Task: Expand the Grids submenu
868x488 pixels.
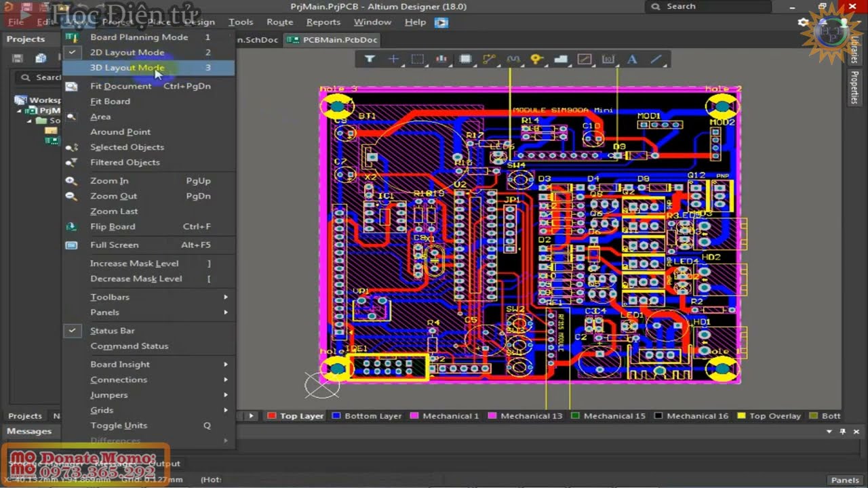Action: click(x=149, y=410)
